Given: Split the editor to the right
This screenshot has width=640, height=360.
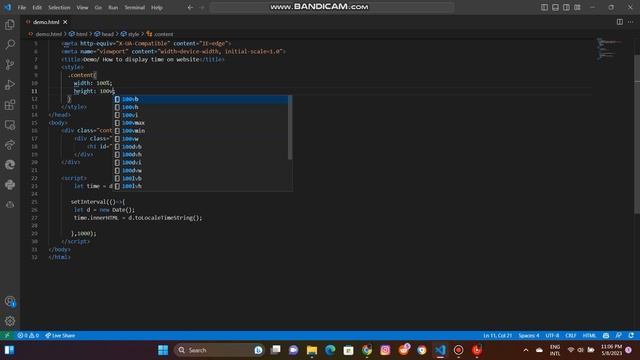Looking at the screenshot, I should (620, 22).
